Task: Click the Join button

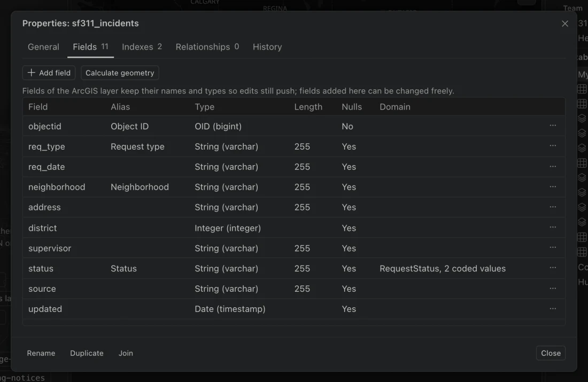Action: [126, 353]
